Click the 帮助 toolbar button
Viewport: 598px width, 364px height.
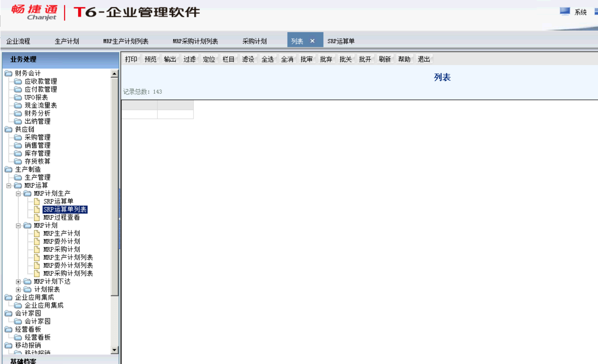point(404,59)
